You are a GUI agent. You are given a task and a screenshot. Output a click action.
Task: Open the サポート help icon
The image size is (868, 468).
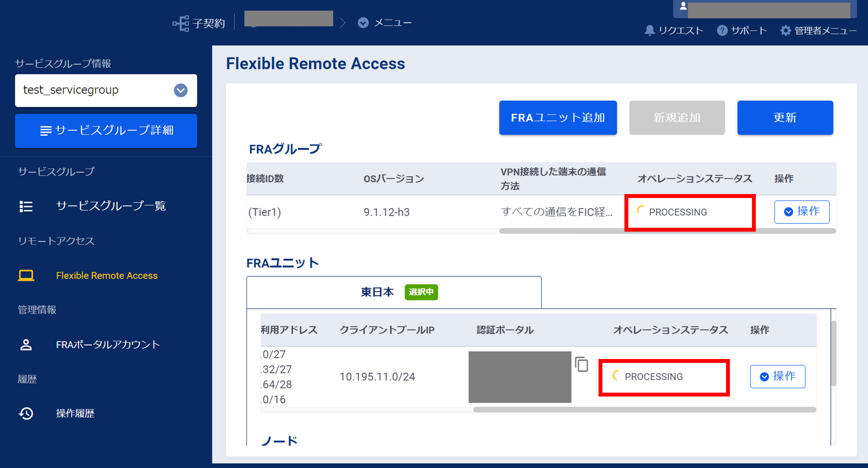click(722, 30)
